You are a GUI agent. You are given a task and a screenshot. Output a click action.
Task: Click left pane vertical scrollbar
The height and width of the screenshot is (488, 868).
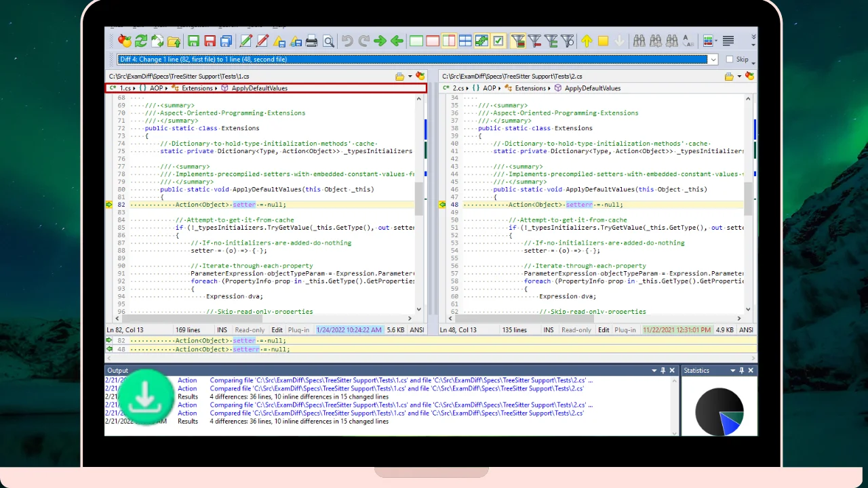click(x=419, y=204)
